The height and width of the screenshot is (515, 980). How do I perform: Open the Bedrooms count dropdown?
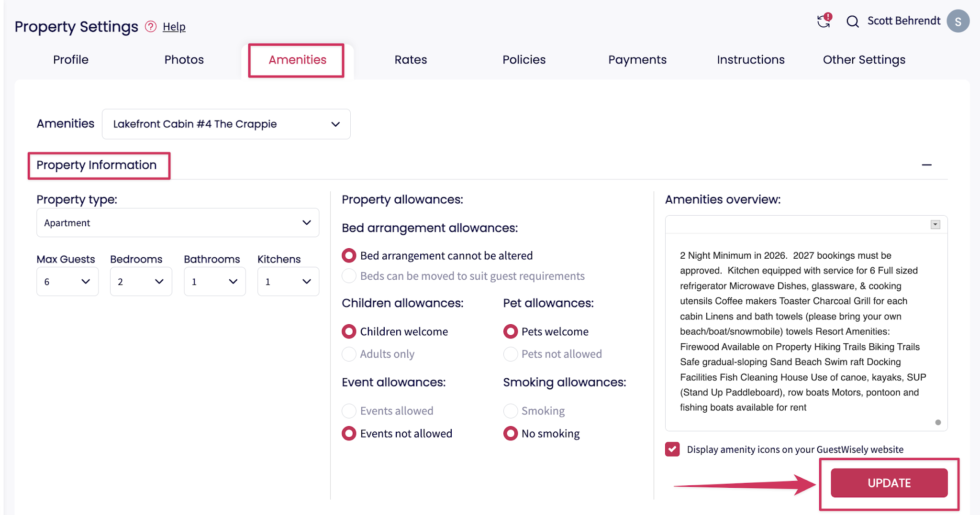click(141, 282)
